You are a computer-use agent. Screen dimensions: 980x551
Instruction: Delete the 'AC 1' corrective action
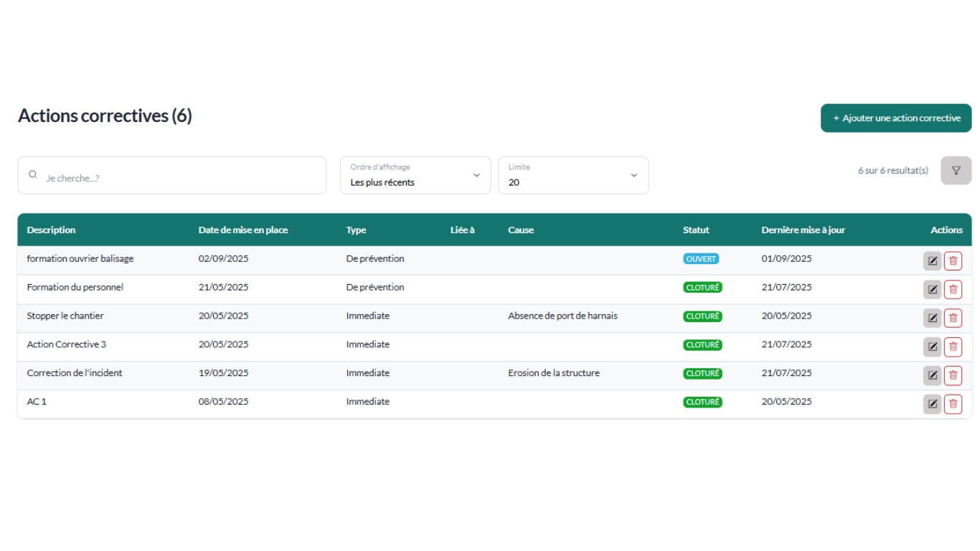[x=953, y=404]
